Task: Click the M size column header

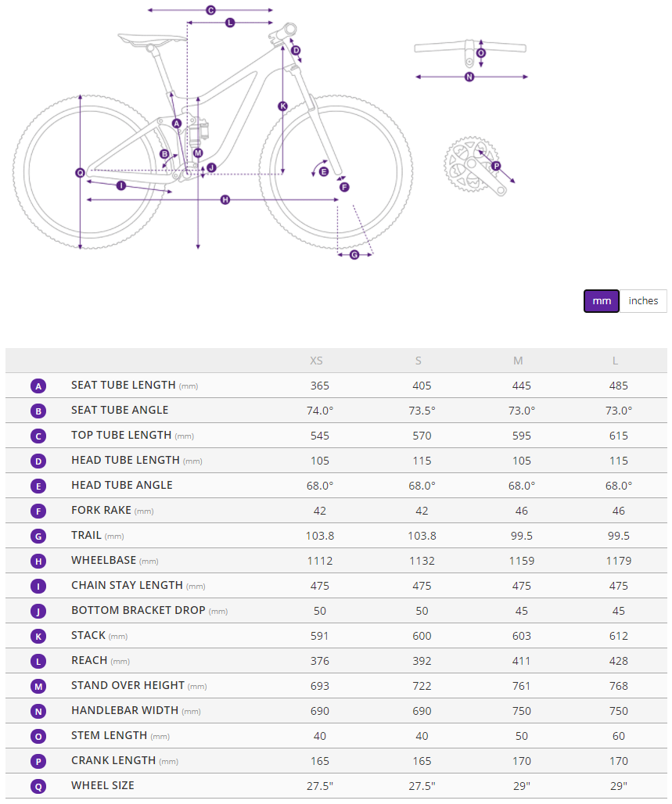Action: (x=518, y=361)
